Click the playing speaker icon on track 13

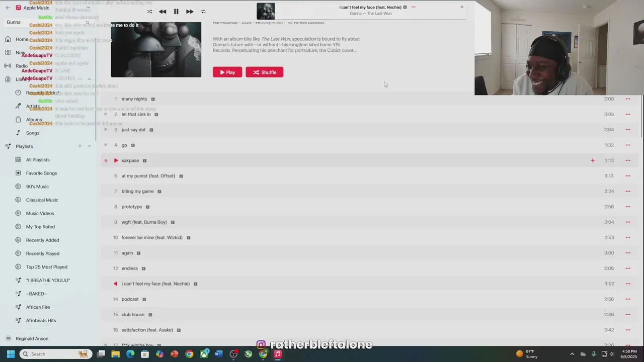(x=115, y=284)
